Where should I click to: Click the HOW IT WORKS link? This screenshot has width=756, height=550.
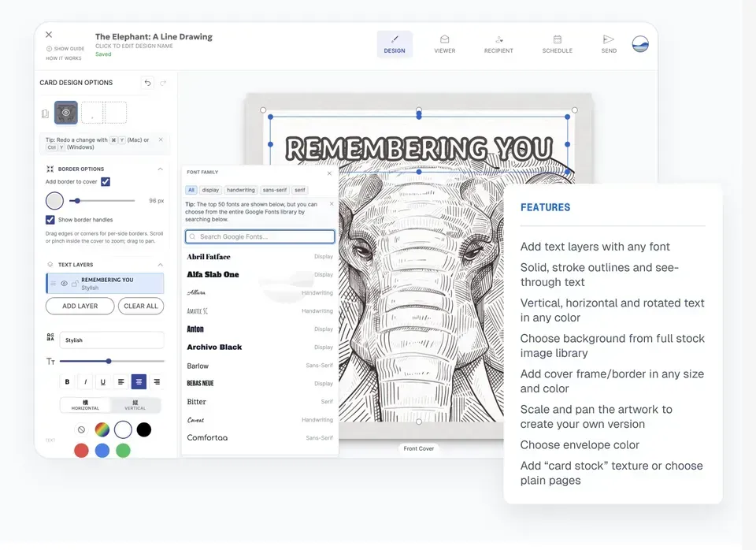64,58
